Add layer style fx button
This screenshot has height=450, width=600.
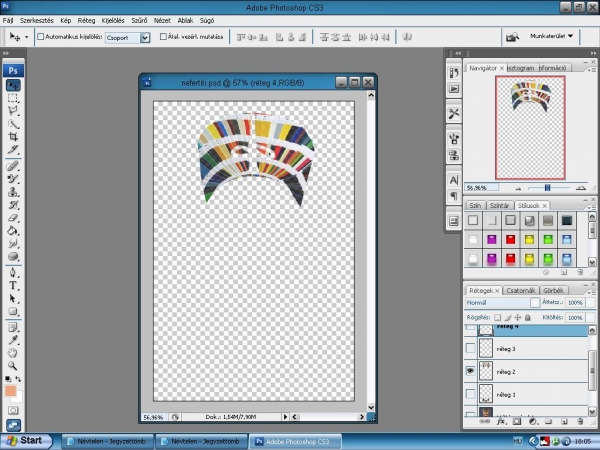point(500,422)
